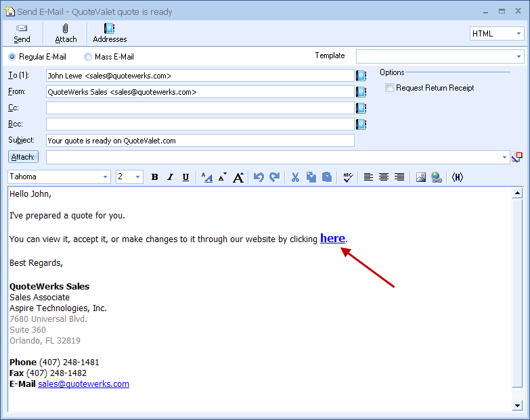This screenshot has height=420, width=530.
Task: Click '7680 Universal Blvd.' address line
Action: pyautogui.click(x=48, y=319)
